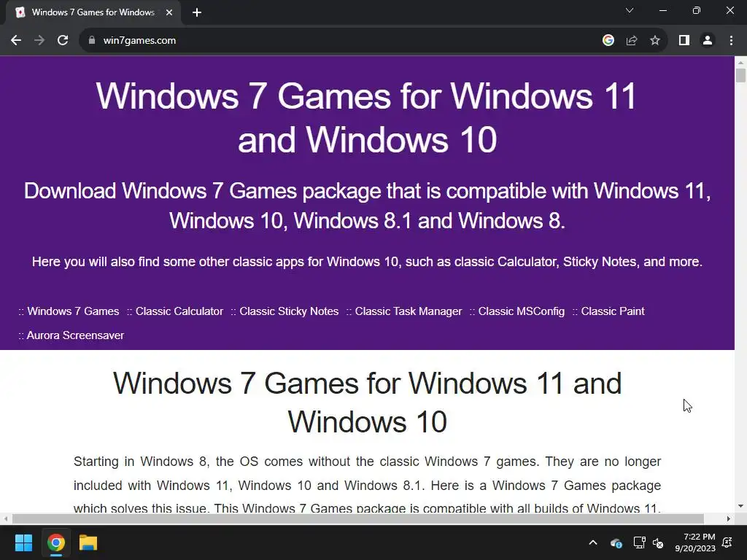
Task: Open a new browser tab
Action: [x=197, y=12]
